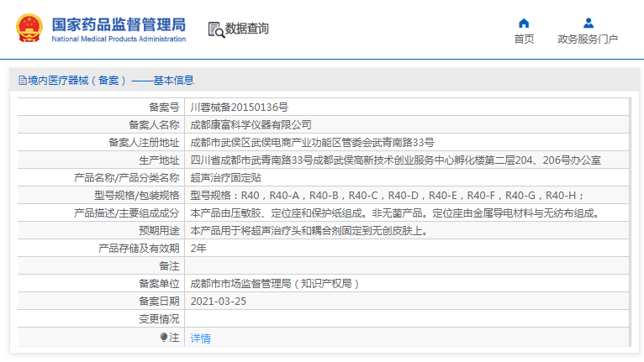Click the national emblem logo
Viewport: 644px width, 362px height.
pos(29,28)
